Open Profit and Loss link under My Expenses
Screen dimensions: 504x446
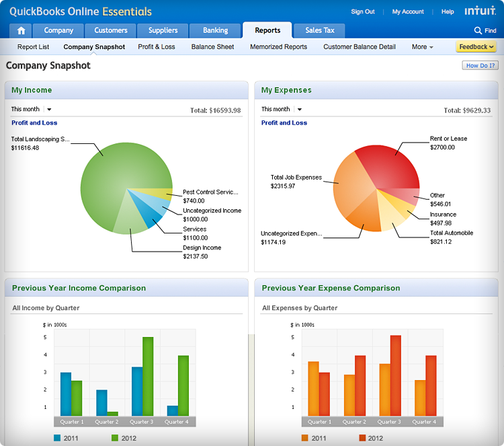284,123
